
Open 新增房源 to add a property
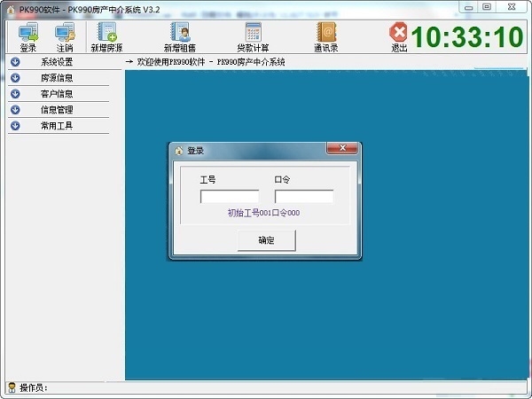pyautogui.click(x=107, y=37)
